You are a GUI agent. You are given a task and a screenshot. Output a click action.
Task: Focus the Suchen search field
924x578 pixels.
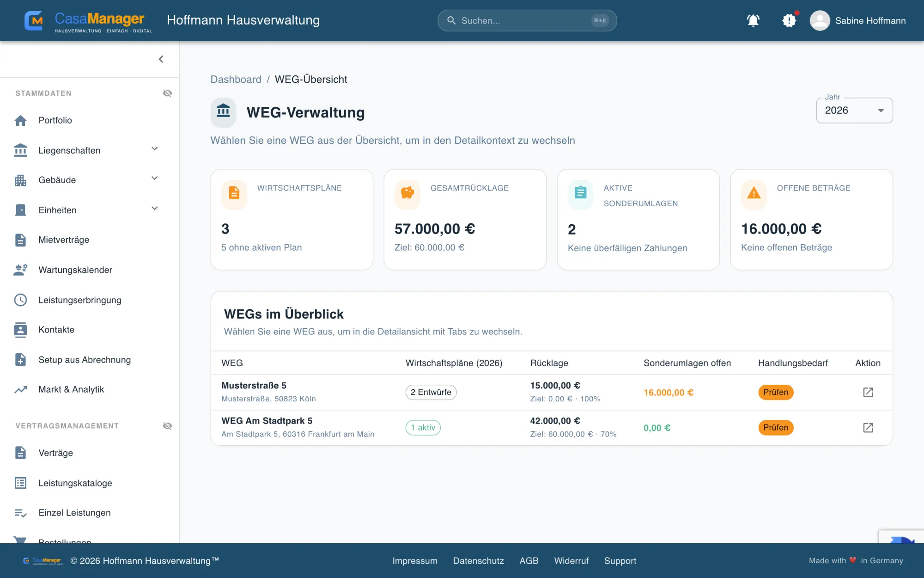pyautogui.click(x=527, y=20)
